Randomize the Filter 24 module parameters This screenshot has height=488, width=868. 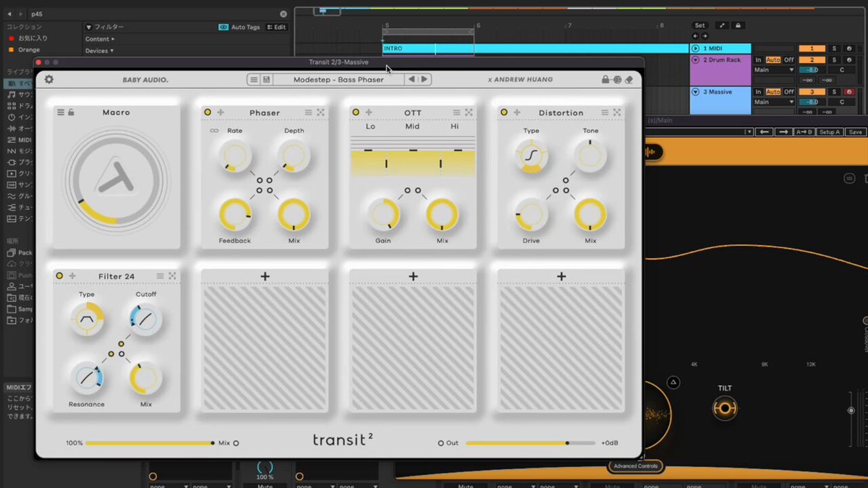[x=172, y=276]
